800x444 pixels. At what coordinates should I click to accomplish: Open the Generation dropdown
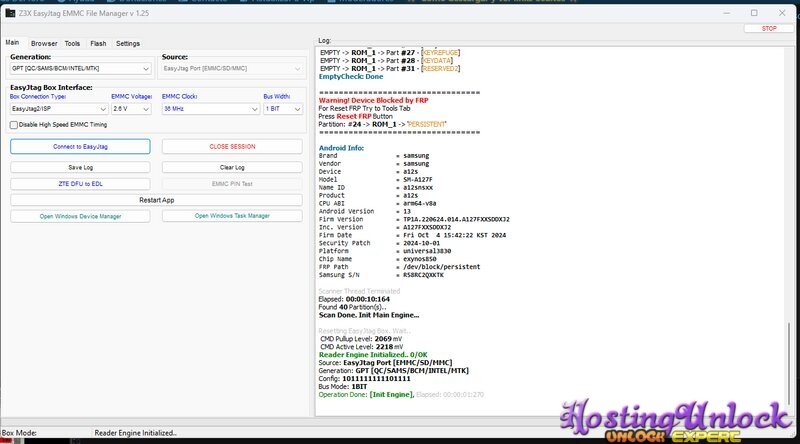80,69
